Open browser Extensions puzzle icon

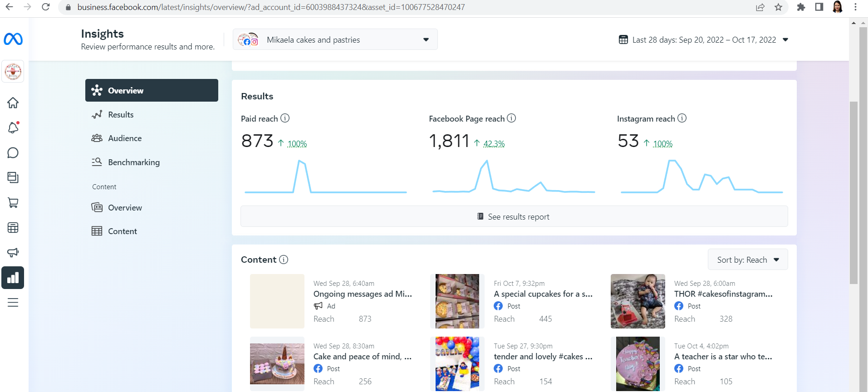(801, 7)
